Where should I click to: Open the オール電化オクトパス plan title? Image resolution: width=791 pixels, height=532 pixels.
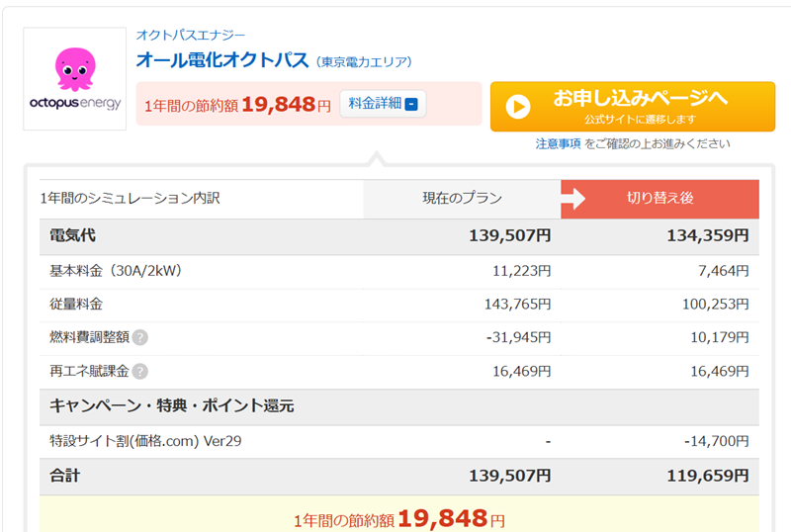coord(222,60)
